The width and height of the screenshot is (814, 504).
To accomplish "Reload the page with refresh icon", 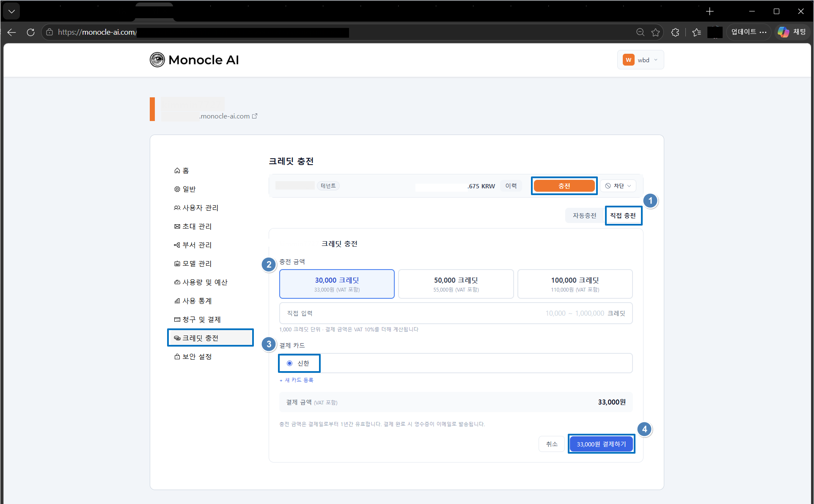I will pyautogui.click(x=30, y=32).
